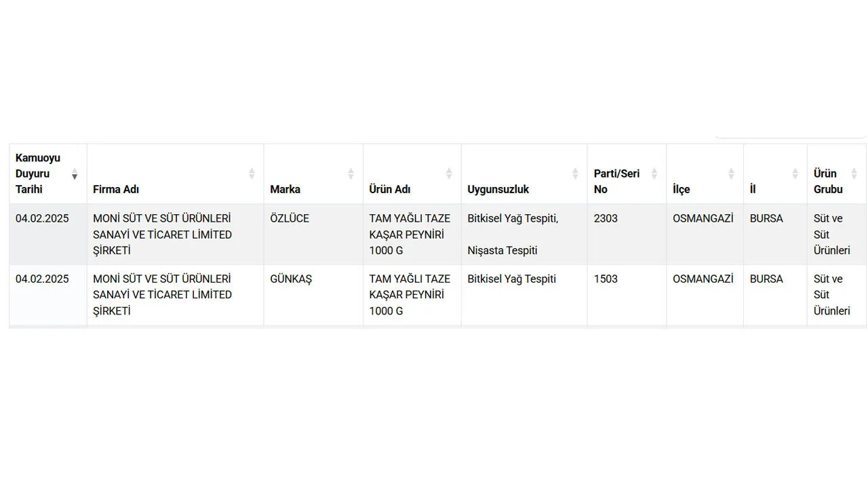Click sort arrows beside Ürün Adı header

pos(449,174)
